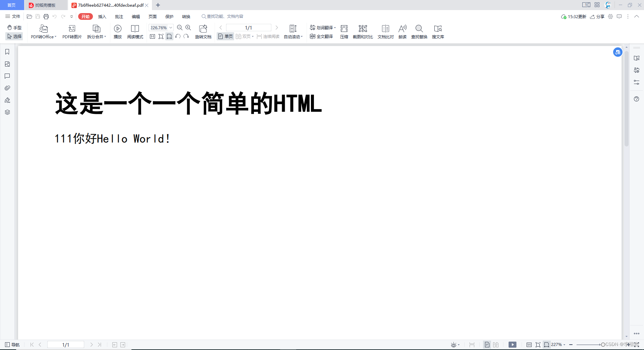Expand the word translate dropdown
This screenshot has width=644, height=350.
(x=335, y=28)
